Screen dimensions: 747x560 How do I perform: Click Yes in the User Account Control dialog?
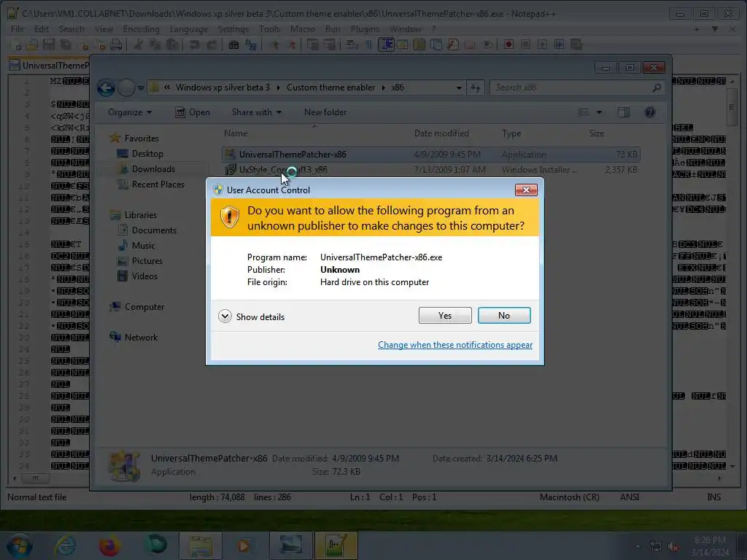[x=445, y=315]
